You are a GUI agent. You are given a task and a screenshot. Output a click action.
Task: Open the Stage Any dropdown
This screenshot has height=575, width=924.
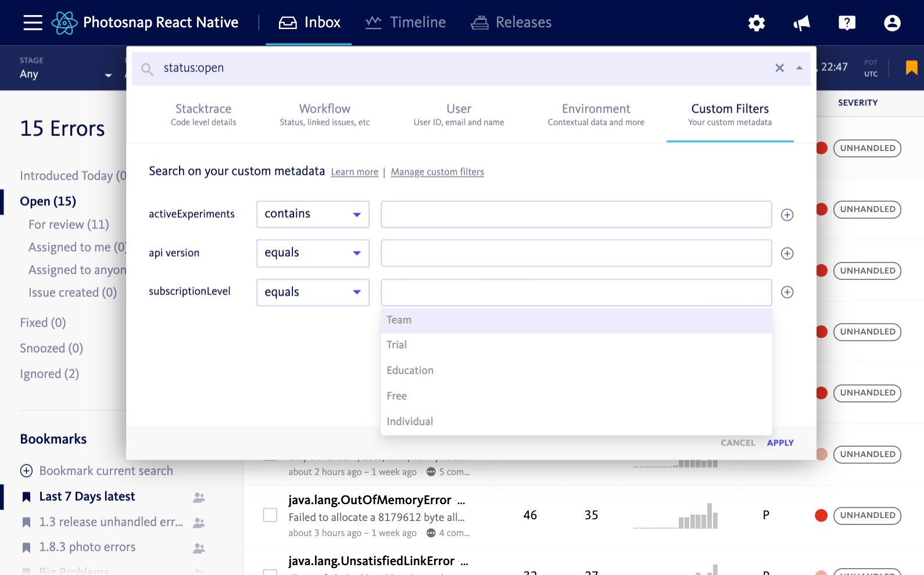coord(66,68)
